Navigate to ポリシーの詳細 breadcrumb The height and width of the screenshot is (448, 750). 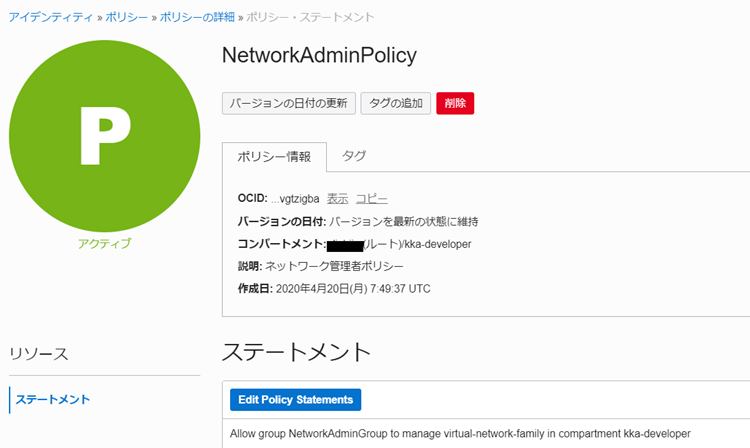pos(196,17)
